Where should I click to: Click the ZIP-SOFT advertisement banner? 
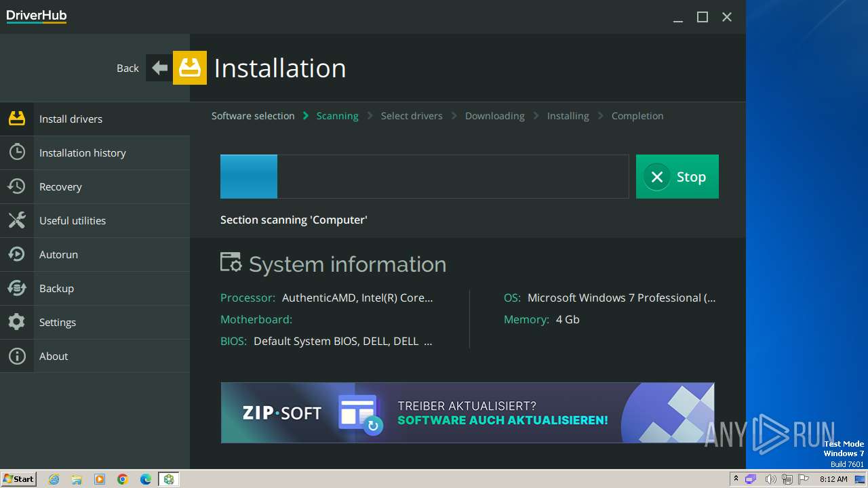(467, 413)
